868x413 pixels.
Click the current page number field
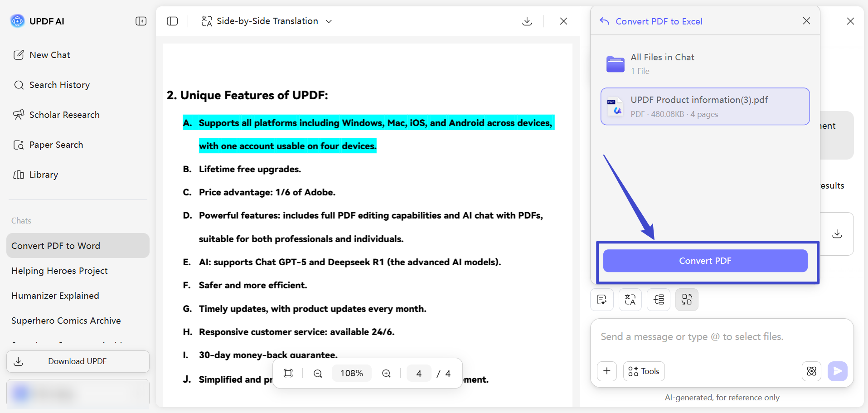(x=419, y=373)
